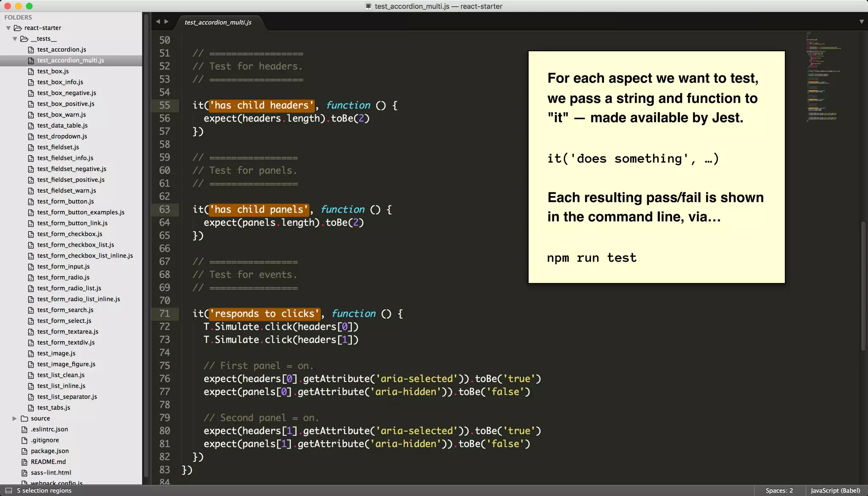
Task: Click the 'responds to clicks' string
Action: [265, 314]
